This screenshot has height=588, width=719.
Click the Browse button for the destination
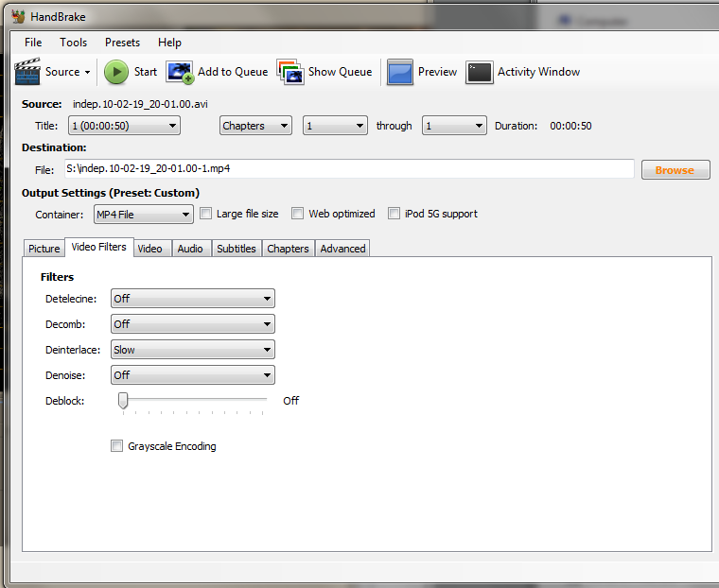point(675,170)
